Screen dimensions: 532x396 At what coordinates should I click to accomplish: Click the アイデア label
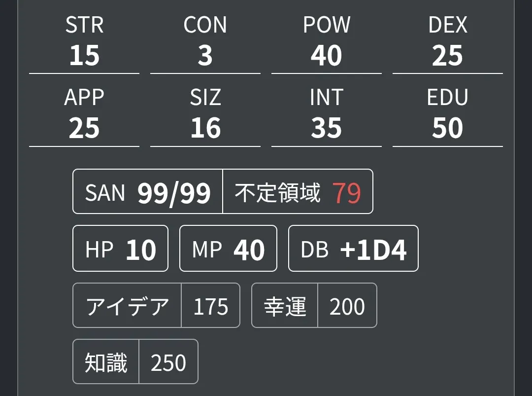click(127, 306)
